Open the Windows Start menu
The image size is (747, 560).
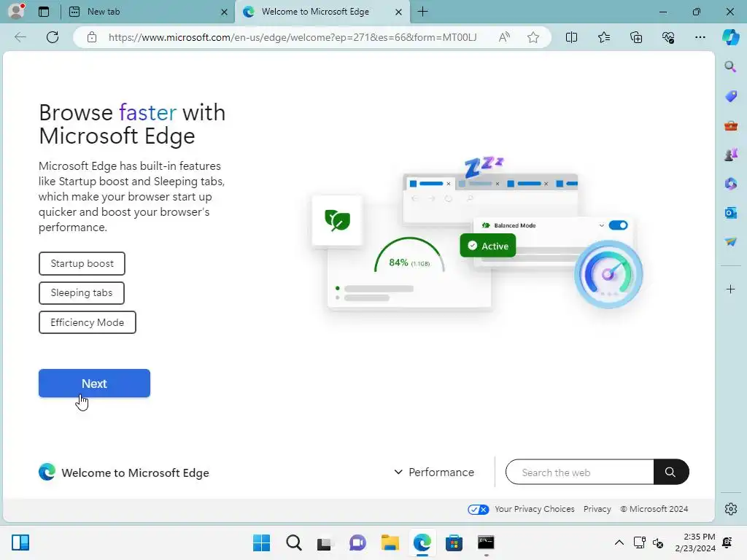pos(261,542)
